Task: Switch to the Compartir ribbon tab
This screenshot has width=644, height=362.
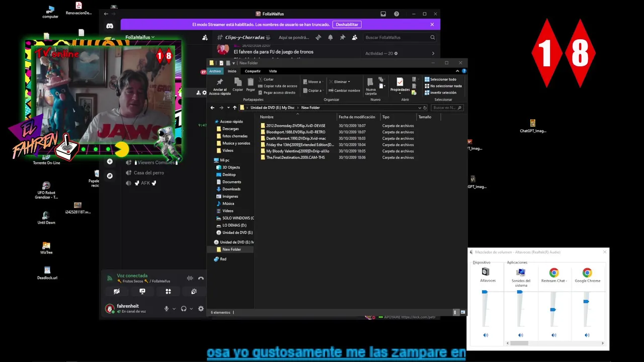Action: (x=253, y=71)
